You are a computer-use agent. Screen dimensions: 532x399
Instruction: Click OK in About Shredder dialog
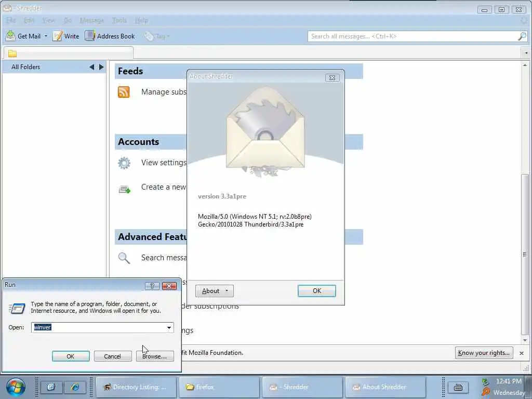click(317, 291)
